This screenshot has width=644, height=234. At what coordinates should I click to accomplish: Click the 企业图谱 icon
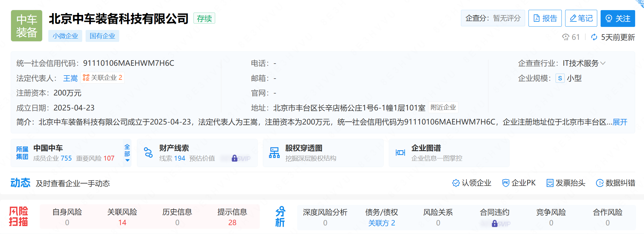(400, 152)
